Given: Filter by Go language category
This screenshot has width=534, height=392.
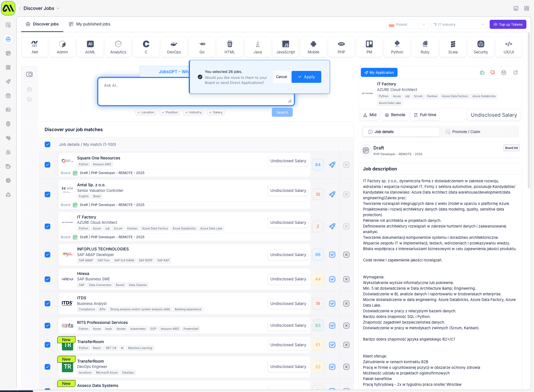Looking at the screenshot, I should [x=202, y=47].
